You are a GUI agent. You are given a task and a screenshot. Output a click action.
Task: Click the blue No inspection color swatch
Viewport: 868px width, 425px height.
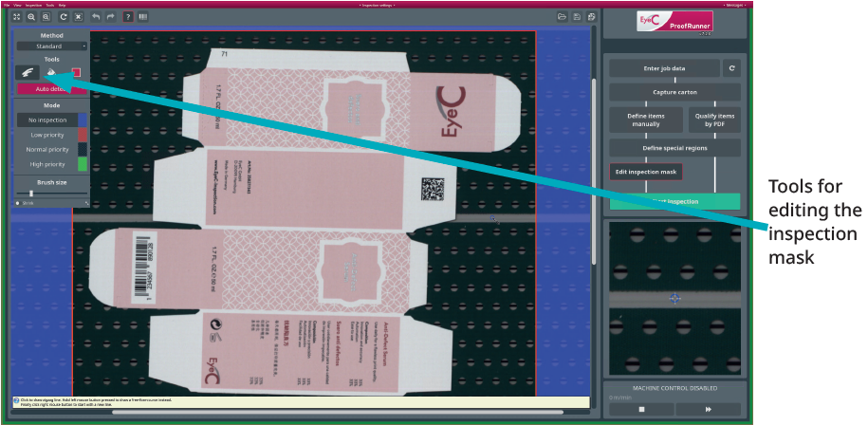pyautogui.click(x=83, y=120)
